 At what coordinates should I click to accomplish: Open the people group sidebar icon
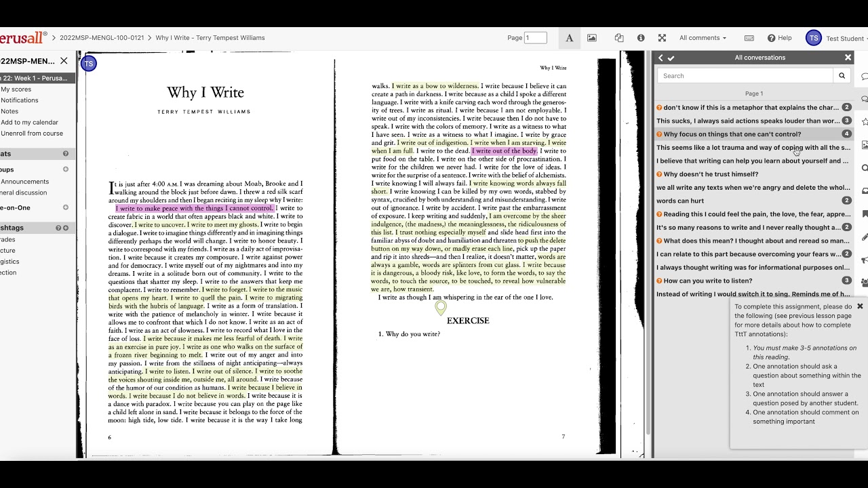(865, 282)
